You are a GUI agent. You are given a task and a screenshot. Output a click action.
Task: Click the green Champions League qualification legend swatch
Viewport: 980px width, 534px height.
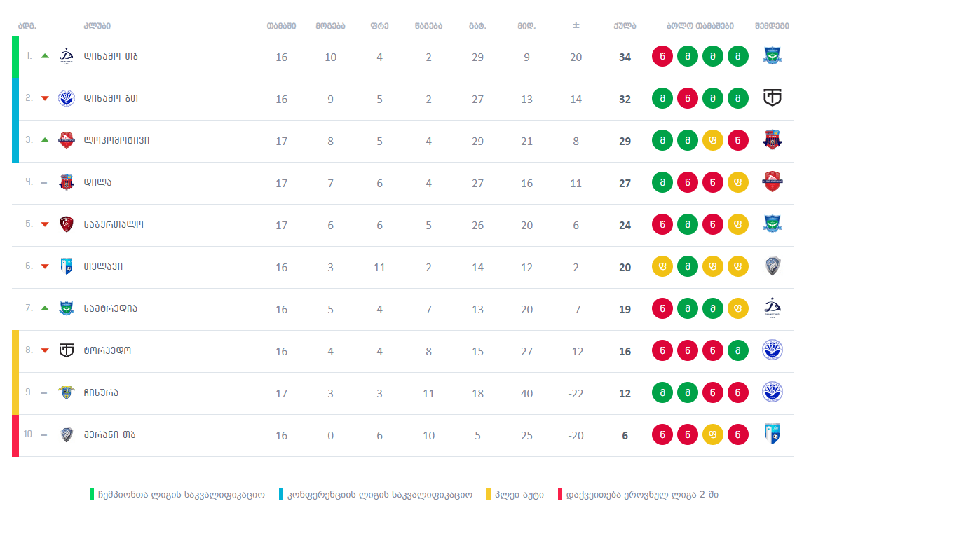click(x=92, y=495)
